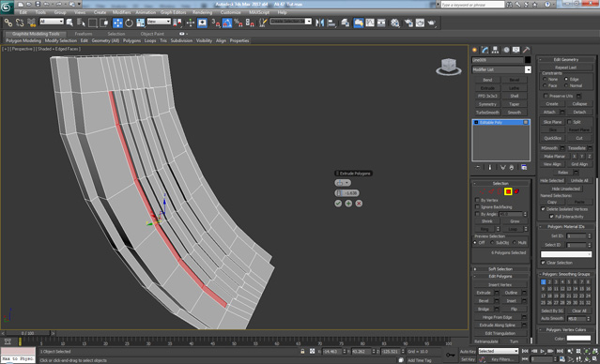This screenshot has height=364, width=600.
Task: Cancel extrude with red X icon
Action: tap(359, 204)
